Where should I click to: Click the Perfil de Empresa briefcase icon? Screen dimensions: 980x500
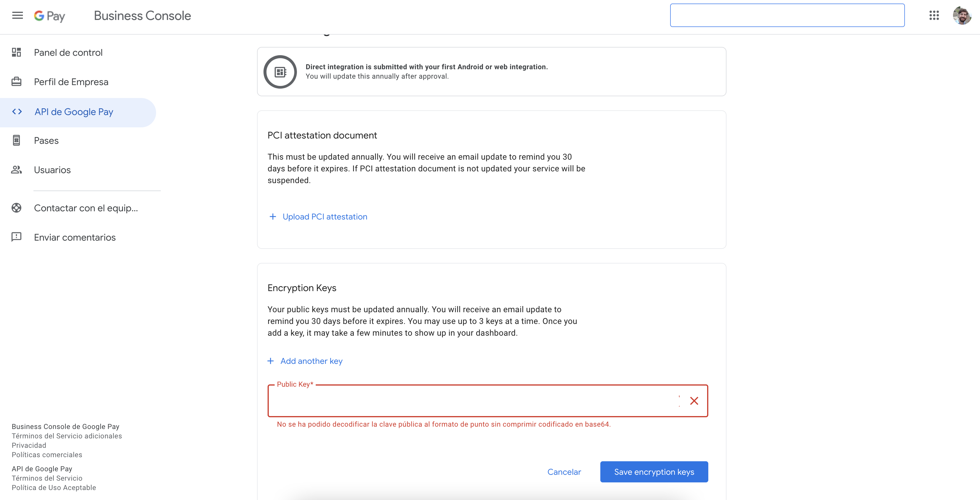(x=16, y=82)
